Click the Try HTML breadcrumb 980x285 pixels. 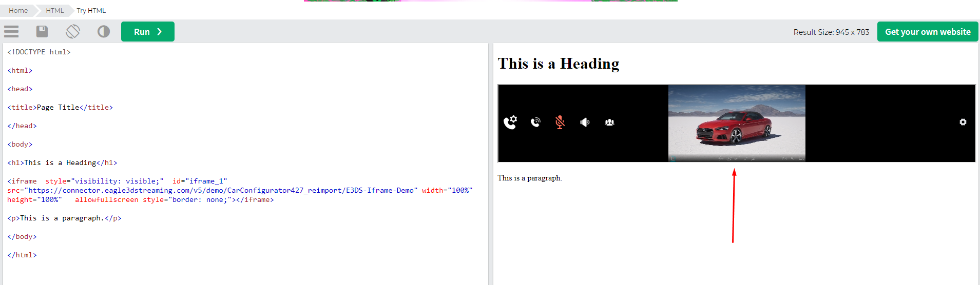(x=91, y=10)
